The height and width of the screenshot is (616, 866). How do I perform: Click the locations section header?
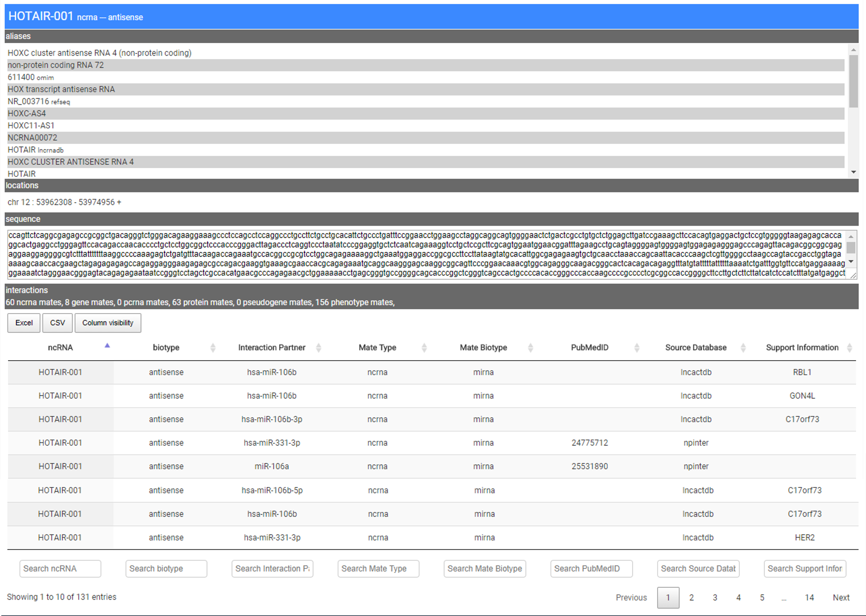click(x=432, y=185)
